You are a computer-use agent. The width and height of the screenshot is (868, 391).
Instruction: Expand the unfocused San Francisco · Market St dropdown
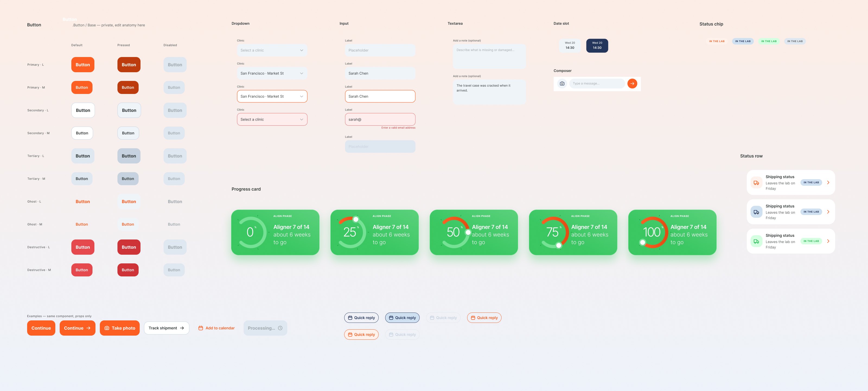tap(272, 73)
